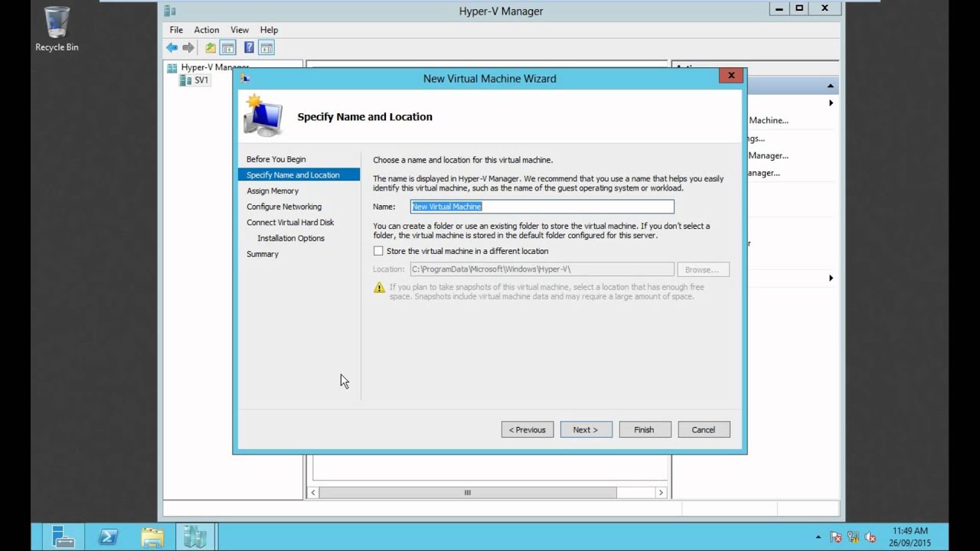Toggle the Show/Hide Action Pane toolbar icon
This screenshot has height=551, width=980.
pos(266,47)
